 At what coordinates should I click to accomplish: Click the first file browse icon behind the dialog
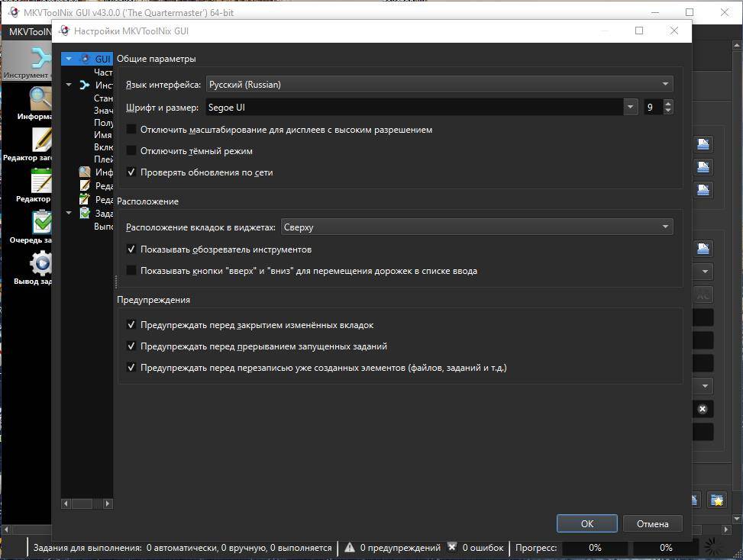click(703, 144)
